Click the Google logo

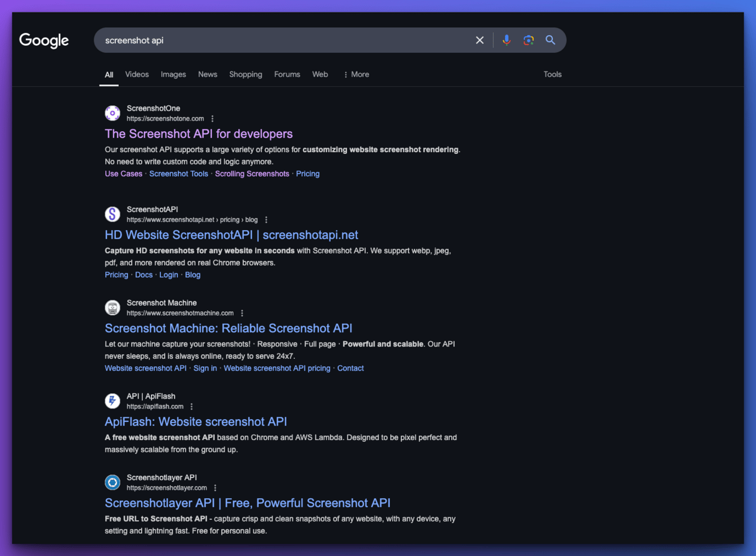click(44, 40)
